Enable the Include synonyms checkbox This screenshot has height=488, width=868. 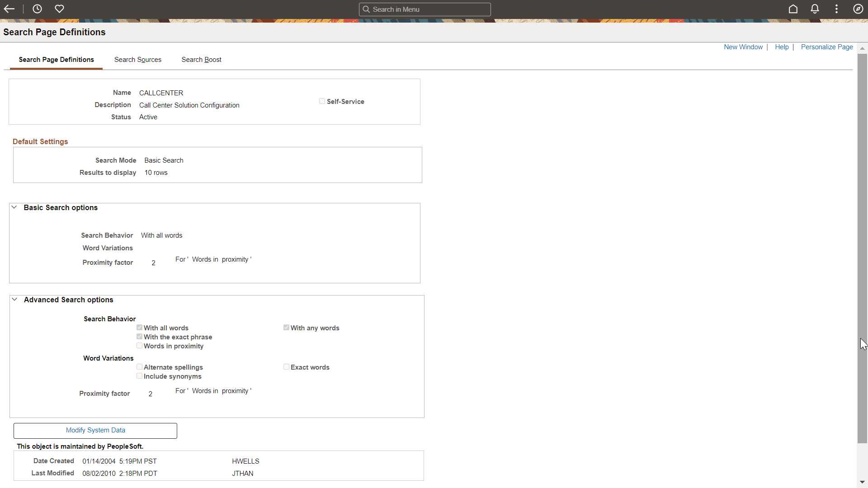pyautogui.click(x=139, y=375)
